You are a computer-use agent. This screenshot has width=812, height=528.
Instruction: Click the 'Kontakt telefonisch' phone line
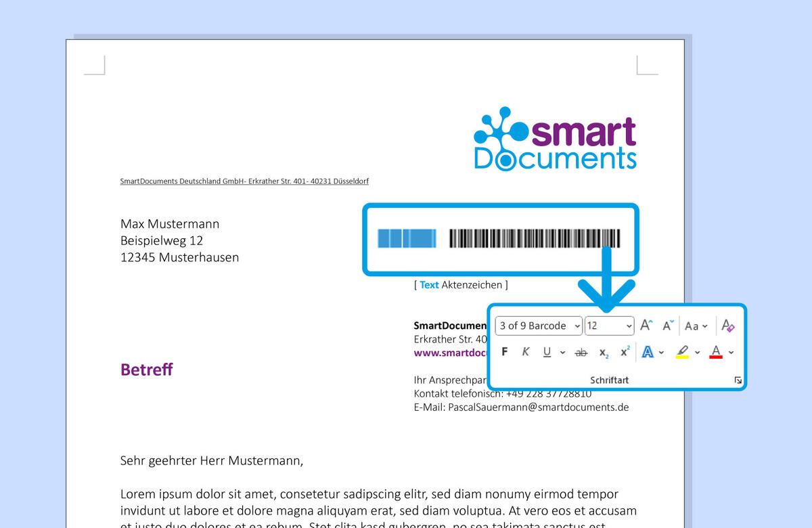pos(503,394)
